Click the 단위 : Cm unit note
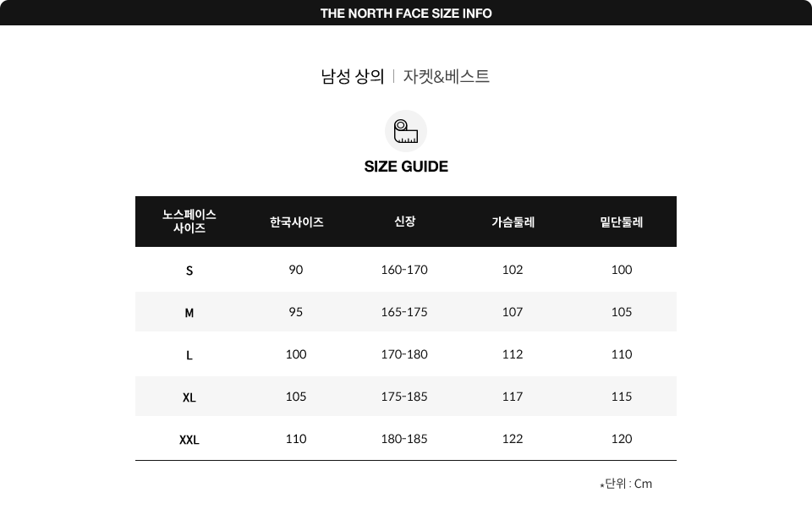This screenshot has height=531, width=812. pos(626,484)
